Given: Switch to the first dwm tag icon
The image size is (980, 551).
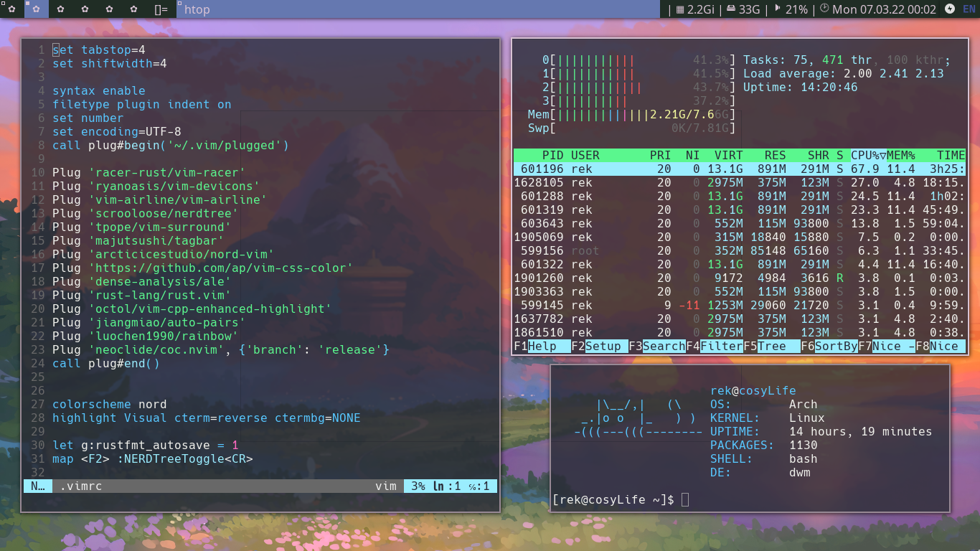Looking at the screenshot, I should 11,9.
